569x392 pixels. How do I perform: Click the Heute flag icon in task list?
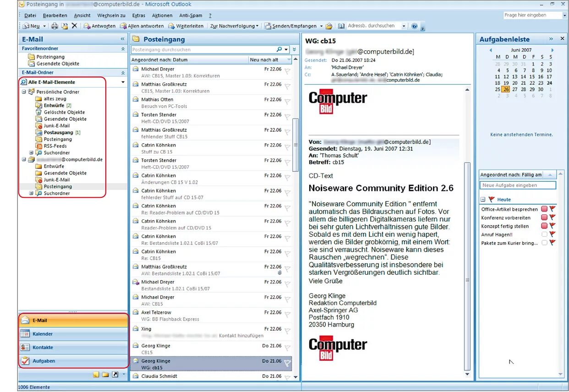pyautogui.click(x=492, y=200)
